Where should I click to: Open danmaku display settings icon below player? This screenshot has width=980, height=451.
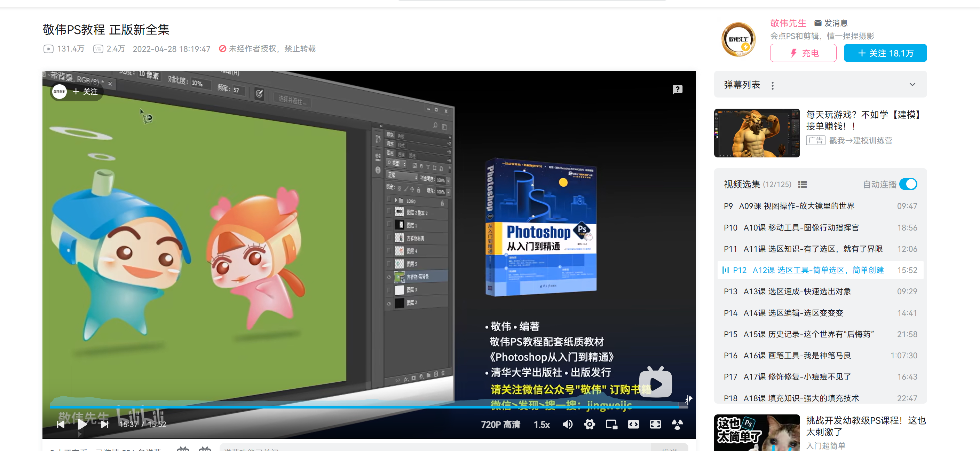205,448
